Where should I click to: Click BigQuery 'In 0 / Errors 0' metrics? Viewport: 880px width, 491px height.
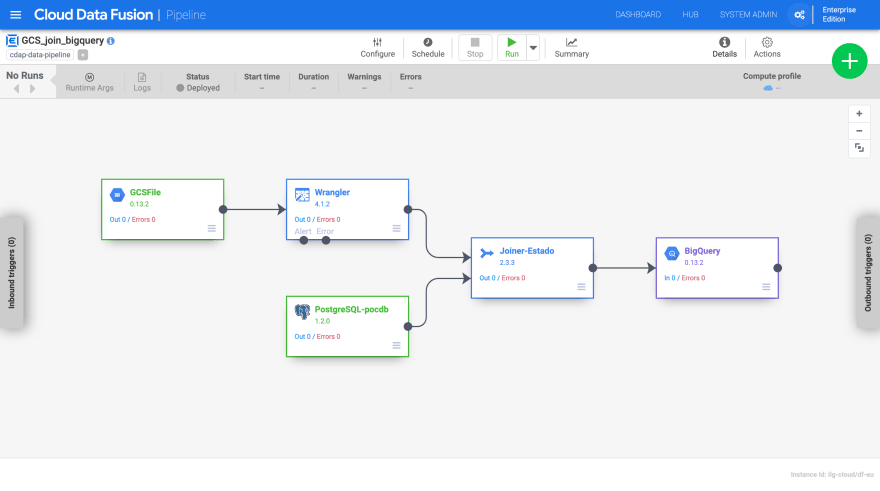click(x=685, y=278)
